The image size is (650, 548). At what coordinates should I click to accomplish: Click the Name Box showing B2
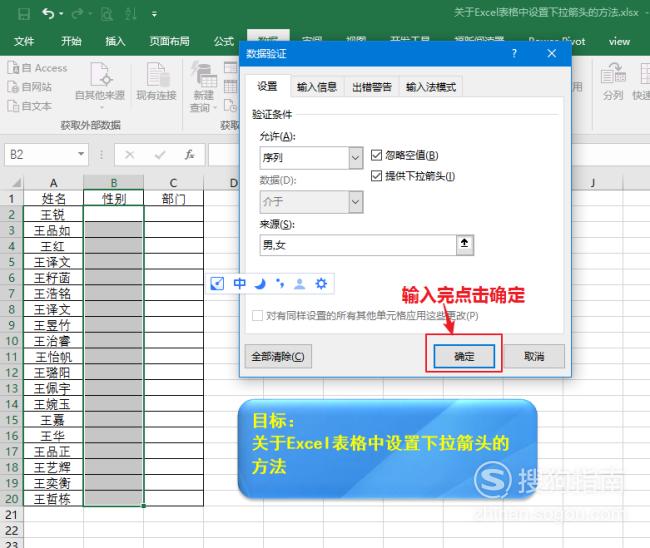point(40,155)
